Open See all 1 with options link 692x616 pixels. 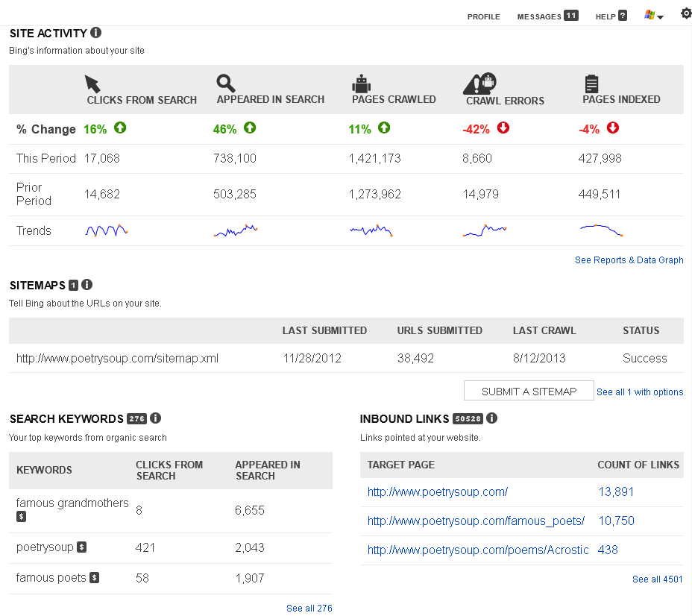(640, 392)
